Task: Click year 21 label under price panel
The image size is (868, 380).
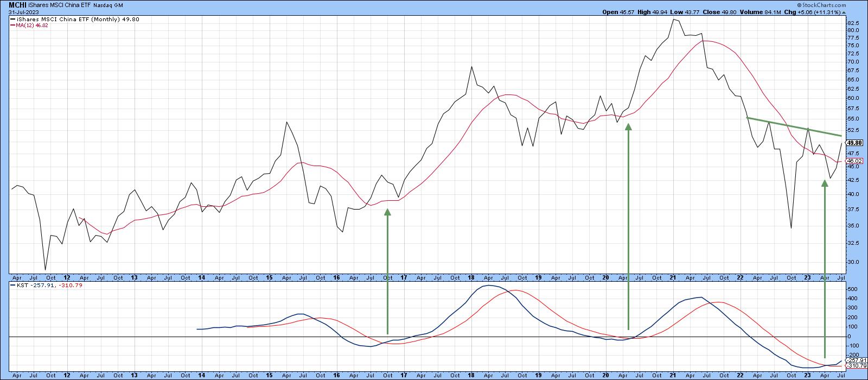Action: tap(673, 277)
